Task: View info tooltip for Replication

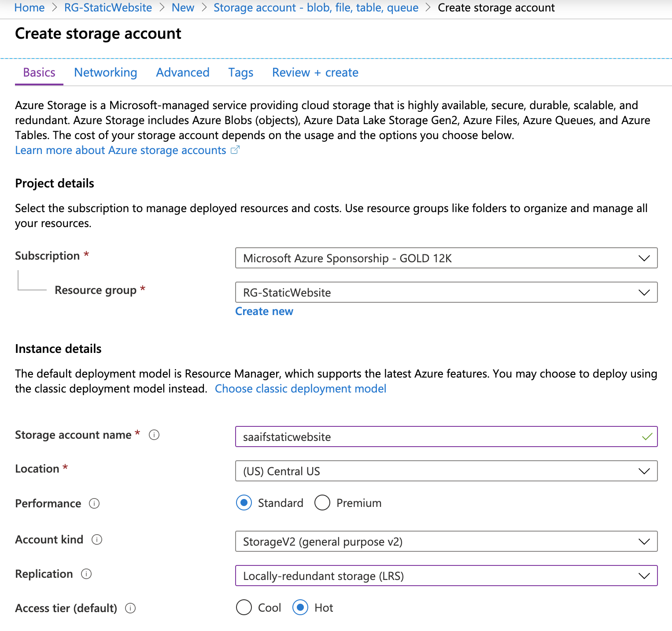Action: [86, 574]
